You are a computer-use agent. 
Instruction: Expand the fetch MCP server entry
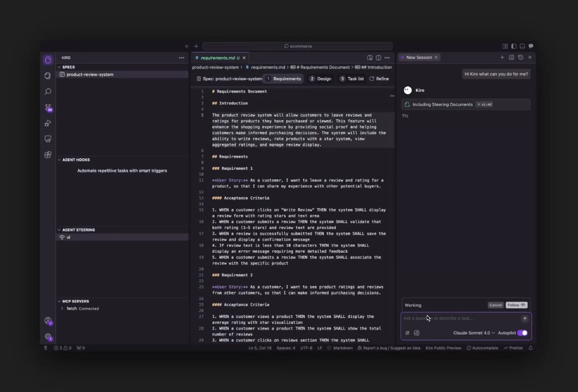tap(62, 308)
